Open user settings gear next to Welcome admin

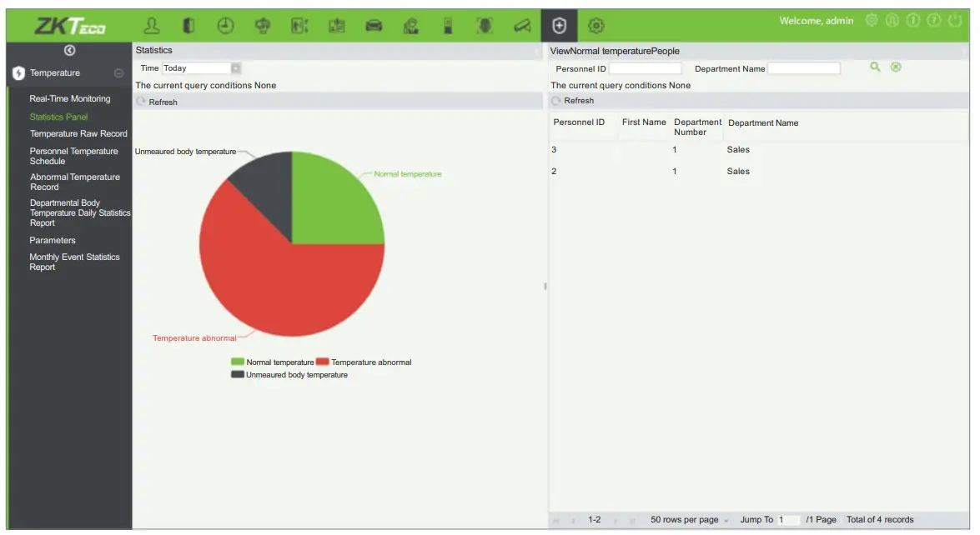[x=872, y=21]
